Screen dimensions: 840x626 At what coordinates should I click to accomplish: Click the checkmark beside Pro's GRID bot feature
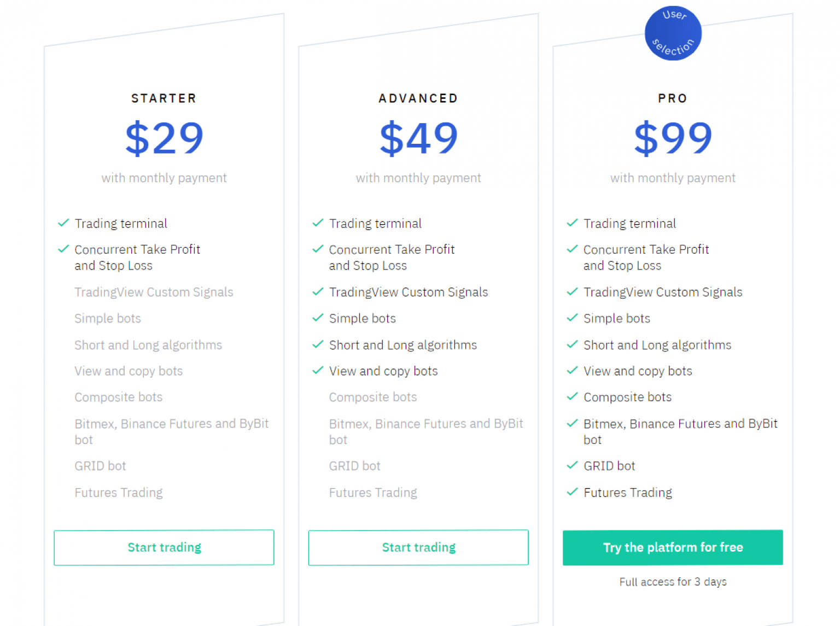(572, 465)
